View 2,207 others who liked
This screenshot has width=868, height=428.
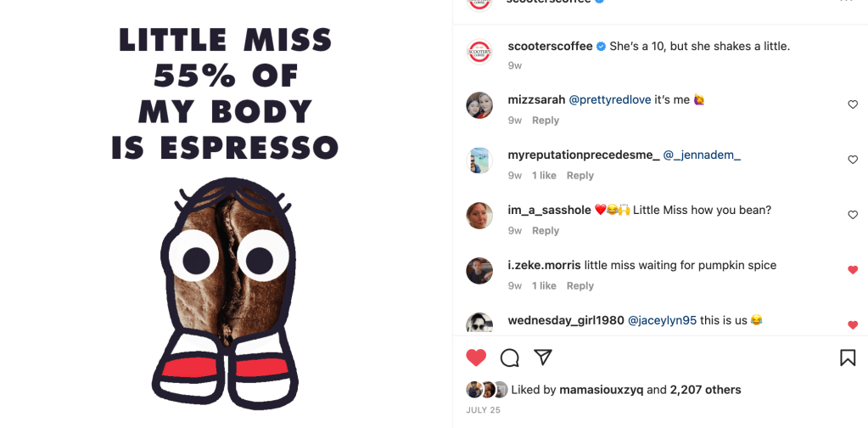click(x=705, y=390)
